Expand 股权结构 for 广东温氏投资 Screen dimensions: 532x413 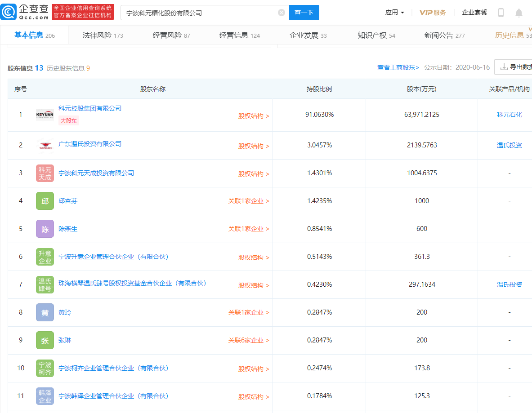tap(254, 146)
